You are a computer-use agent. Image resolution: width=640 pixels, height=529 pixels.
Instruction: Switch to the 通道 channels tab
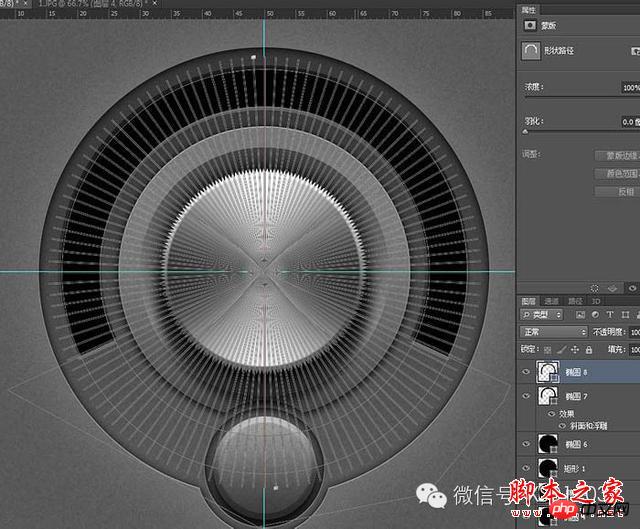[551, 301]
